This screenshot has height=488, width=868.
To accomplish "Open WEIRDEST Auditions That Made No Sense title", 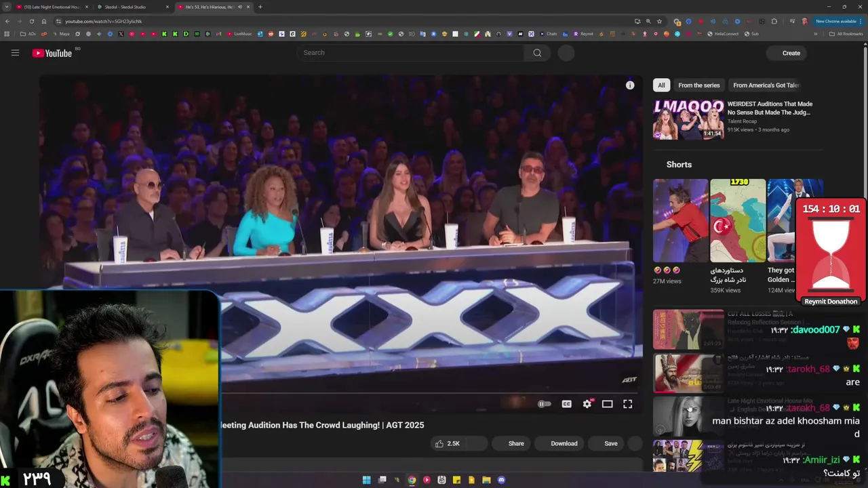I will click(770, 108).
